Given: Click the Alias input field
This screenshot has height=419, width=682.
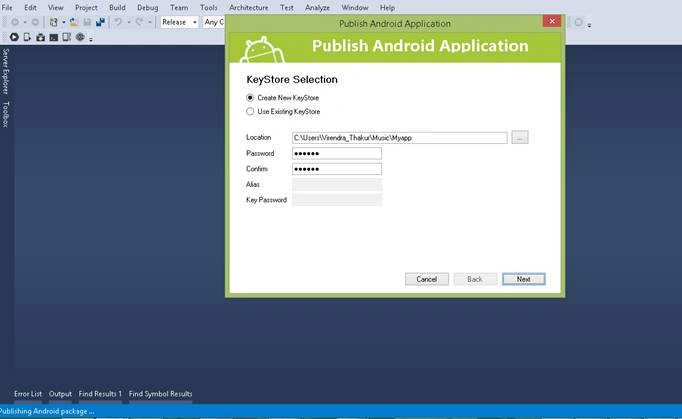Looking at the screenshot, I should (x=337, y=184).
